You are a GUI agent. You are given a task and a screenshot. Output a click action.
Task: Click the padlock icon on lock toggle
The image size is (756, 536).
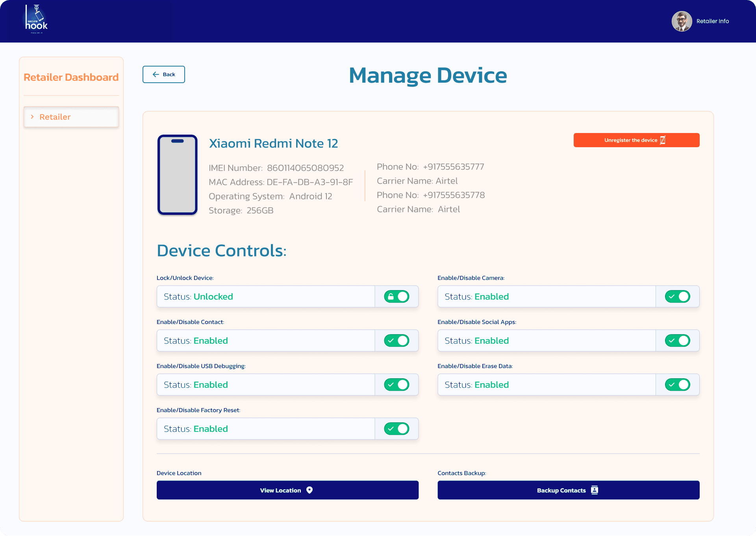coord(391,297)
